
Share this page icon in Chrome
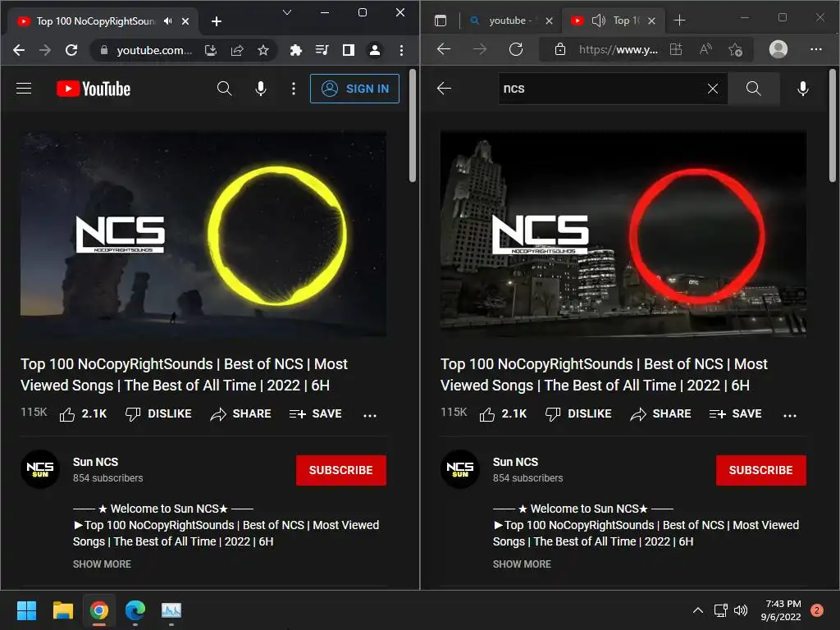tap(237, 50)
